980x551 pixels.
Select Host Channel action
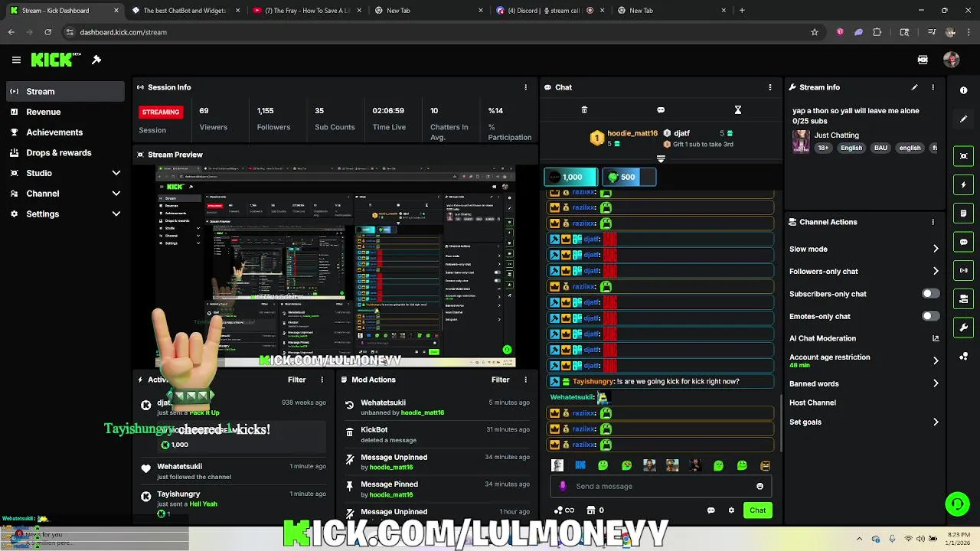[812, 403]
